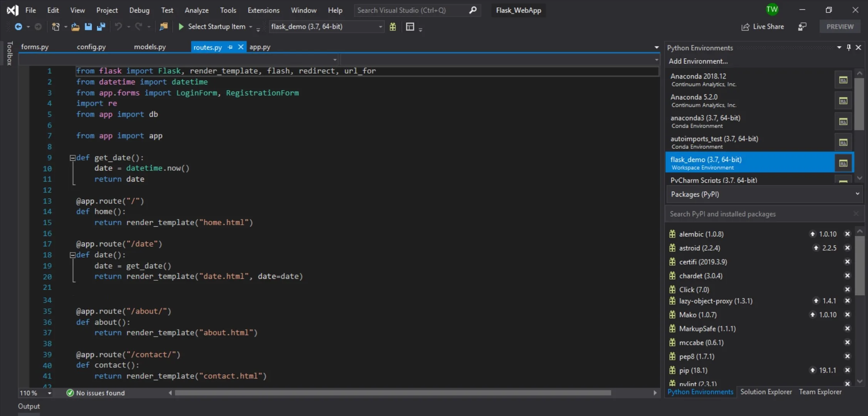Collapse the get_date function fold
This screenshot has width=868, height=416.
pos(72,157)
